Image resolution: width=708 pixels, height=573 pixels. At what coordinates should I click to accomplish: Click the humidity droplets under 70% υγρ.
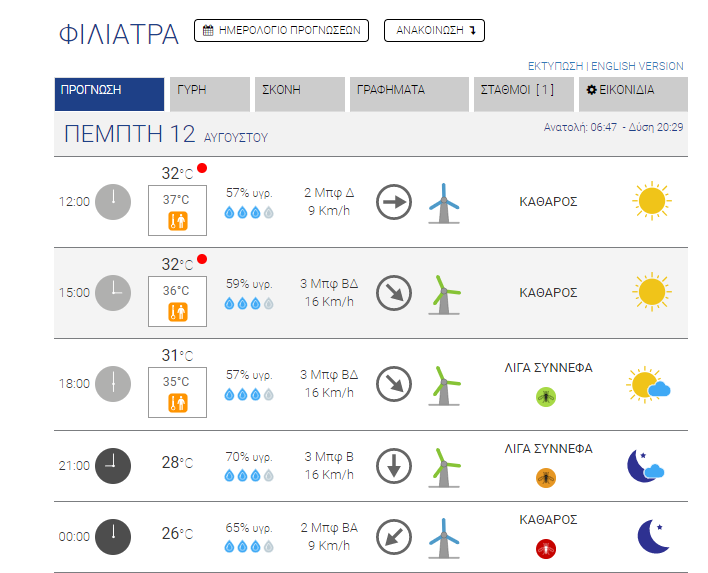click(x=249, y=475)
